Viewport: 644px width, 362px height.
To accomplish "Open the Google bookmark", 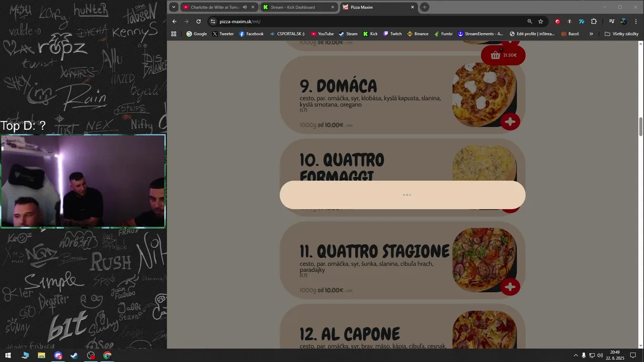I will pos(196,34).
